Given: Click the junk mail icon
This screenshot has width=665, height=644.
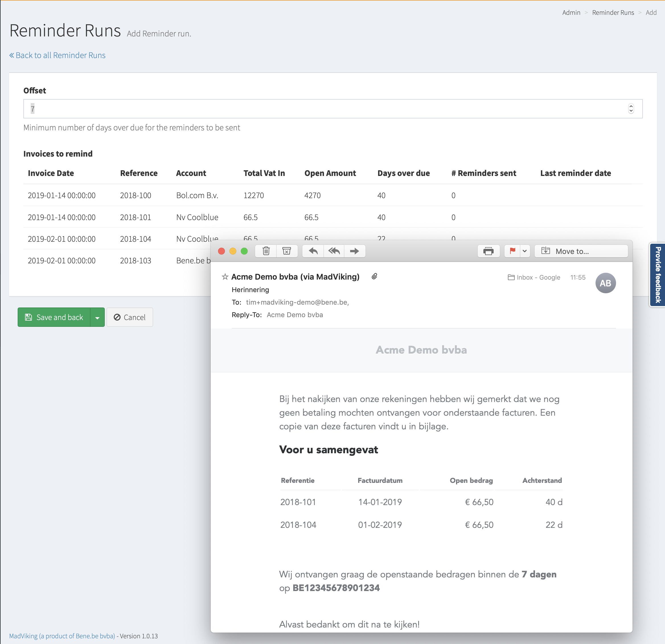Looking at the screenshot, I should tap(287, 251).
